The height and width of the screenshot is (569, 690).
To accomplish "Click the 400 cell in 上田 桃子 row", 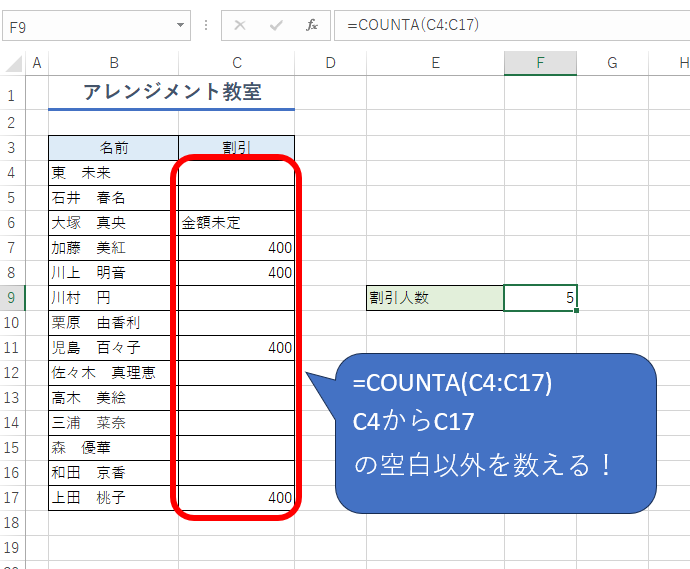I will 237,498.
